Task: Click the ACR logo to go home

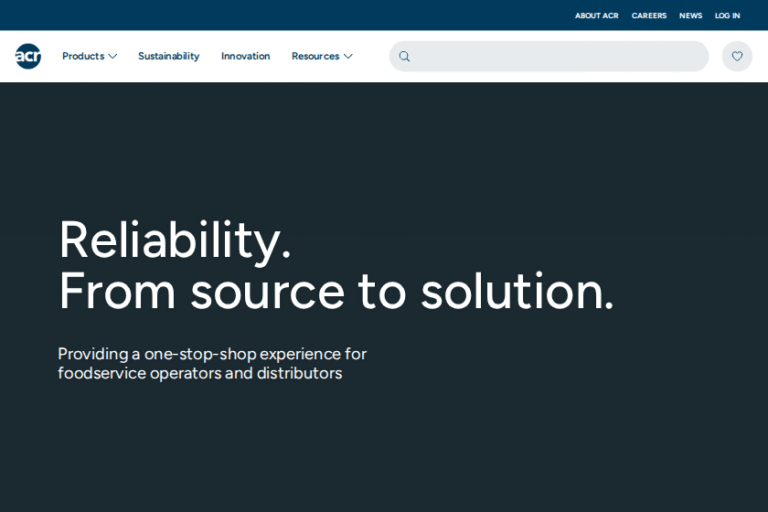Action: pos(28,56)
